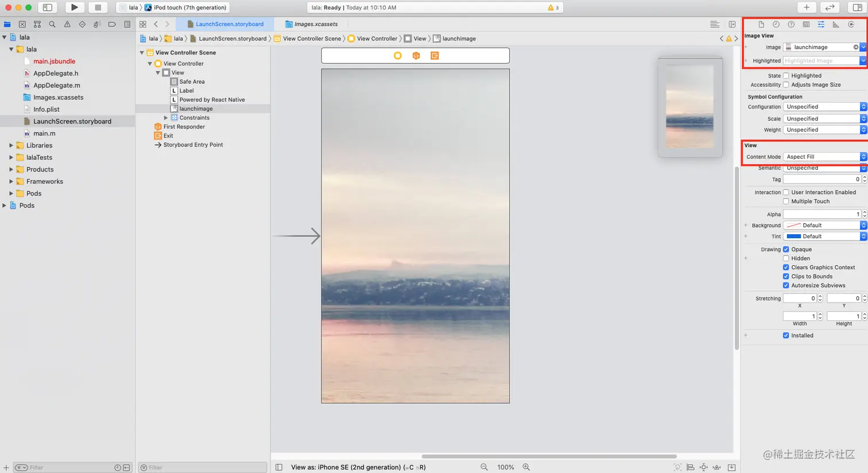This screenshot has height=473, width=868.
Task: Click the Tag input field
Action: (822, 180)
